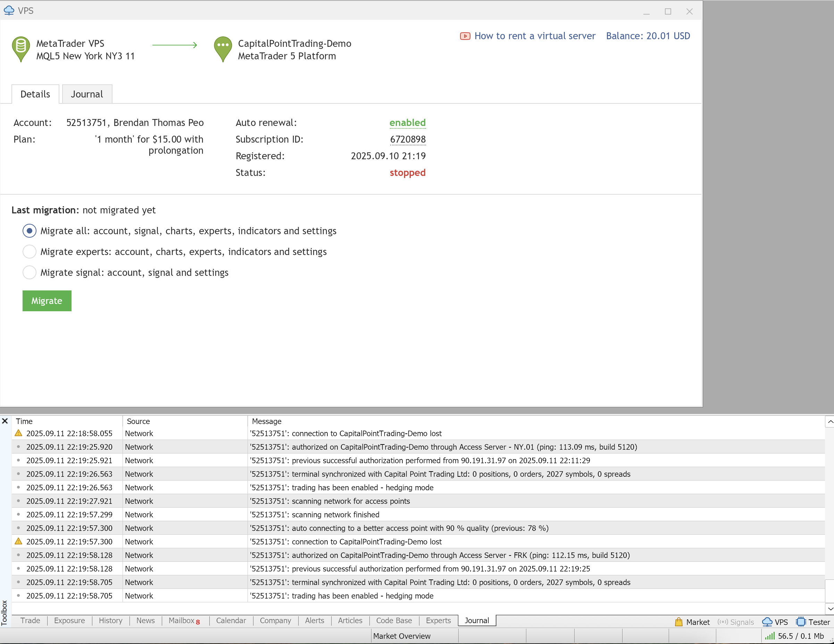Select auto connecting to better access point row
Image resolution: width=834 pixels, height=644 pixels.
click(418, 528)
